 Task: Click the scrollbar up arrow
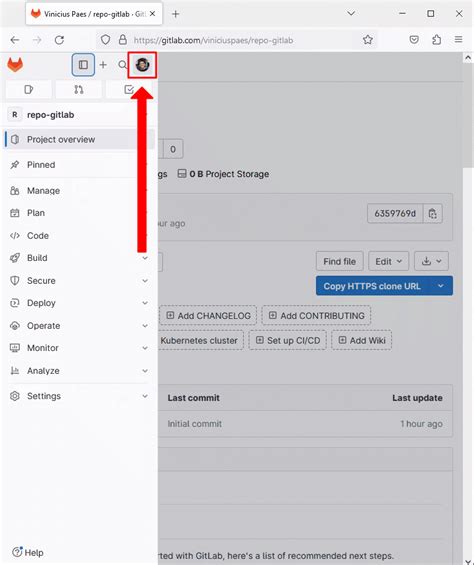[468, 58]
